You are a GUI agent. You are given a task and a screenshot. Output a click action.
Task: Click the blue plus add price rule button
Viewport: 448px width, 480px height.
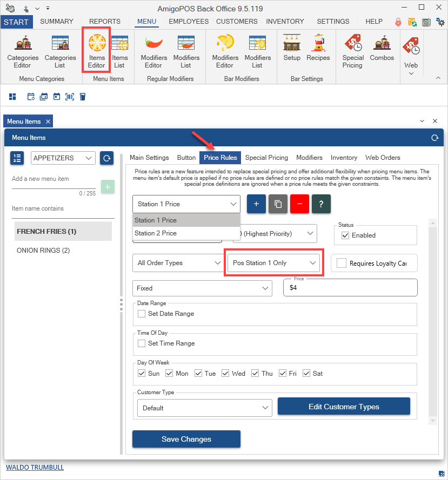pos(256,204)
